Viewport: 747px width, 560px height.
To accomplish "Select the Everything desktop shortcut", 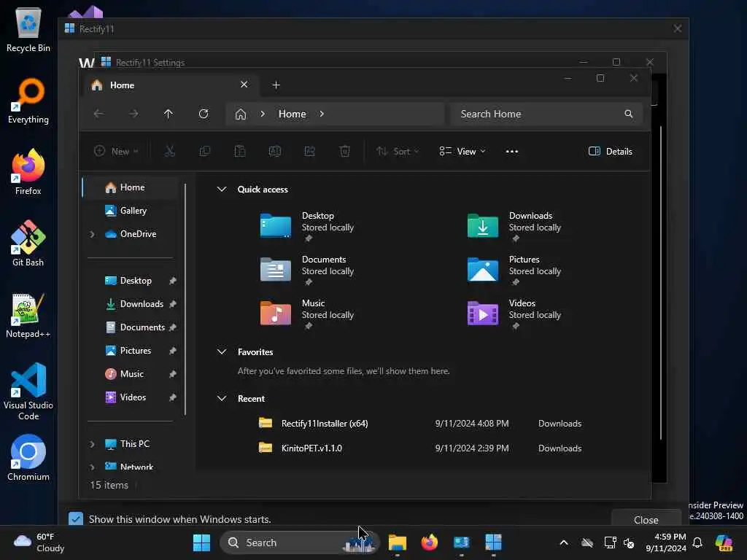I will click(x=28, y=101).
